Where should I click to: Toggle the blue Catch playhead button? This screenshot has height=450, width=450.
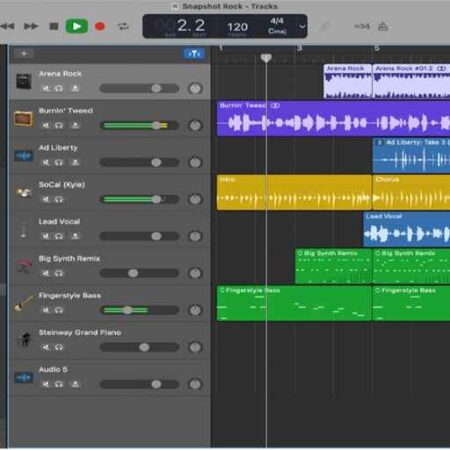(194, 54)
